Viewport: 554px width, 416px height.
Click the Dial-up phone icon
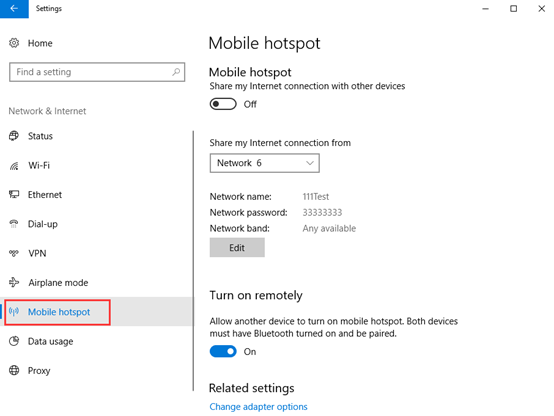coord(14,224)
